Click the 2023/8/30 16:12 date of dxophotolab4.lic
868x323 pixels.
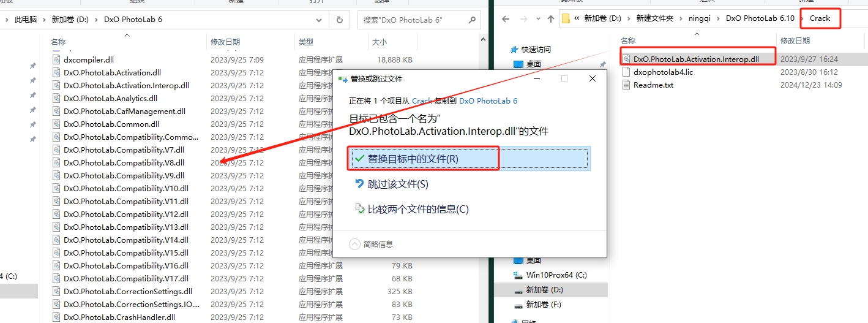coord(809,72)
